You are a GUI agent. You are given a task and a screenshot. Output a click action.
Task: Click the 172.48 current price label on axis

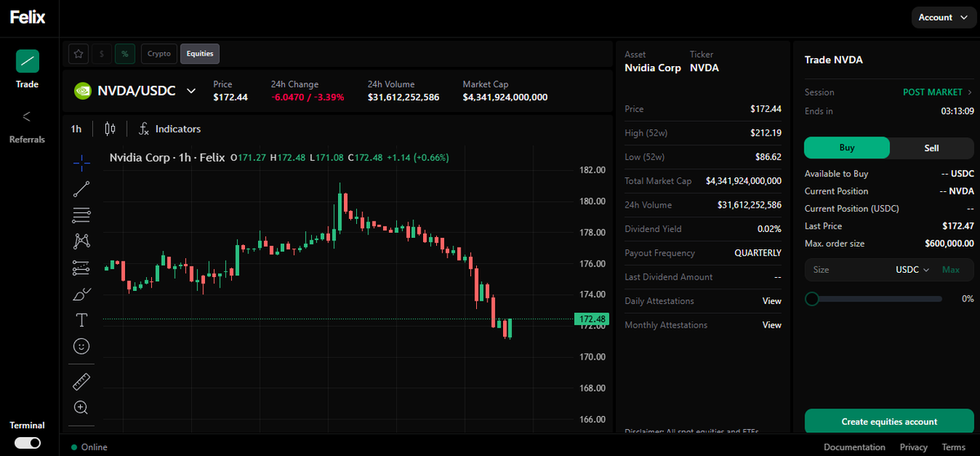[591, 319]
